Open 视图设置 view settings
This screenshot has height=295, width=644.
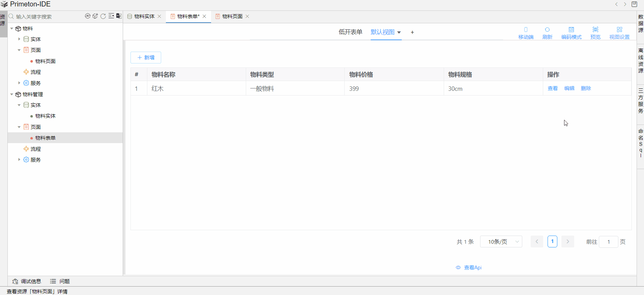619,33
